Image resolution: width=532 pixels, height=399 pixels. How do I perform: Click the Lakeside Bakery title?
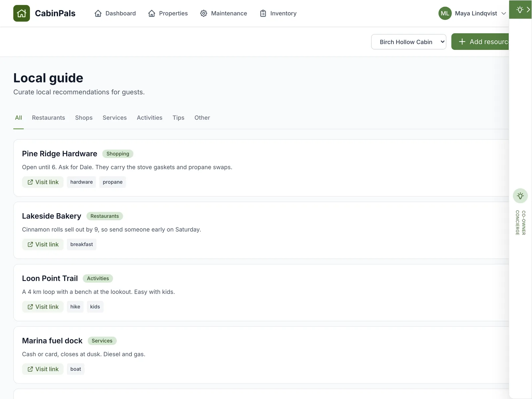[52, 216]
